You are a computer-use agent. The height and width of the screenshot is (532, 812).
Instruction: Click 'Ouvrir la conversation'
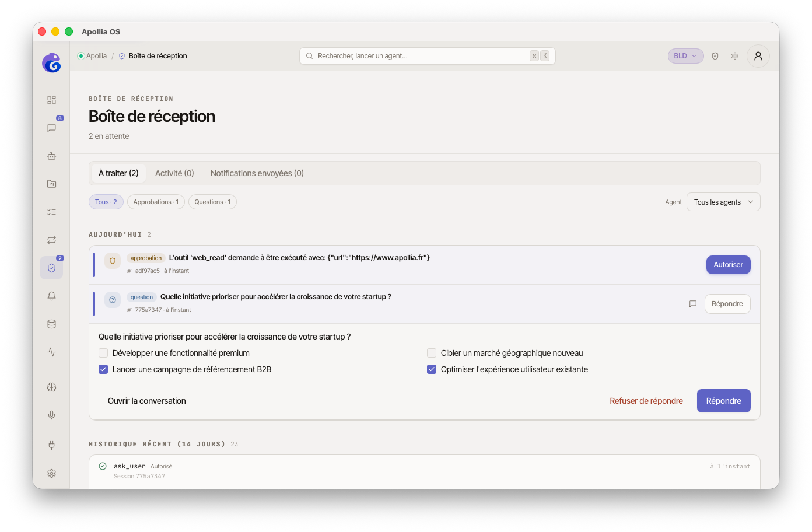[147, 401]
